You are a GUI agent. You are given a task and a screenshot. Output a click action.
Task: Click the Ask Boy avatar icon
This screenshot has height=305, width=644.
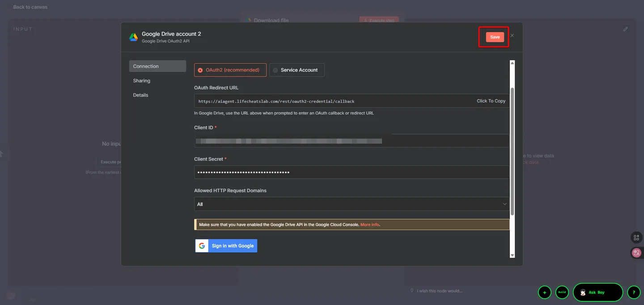(583, 292)
